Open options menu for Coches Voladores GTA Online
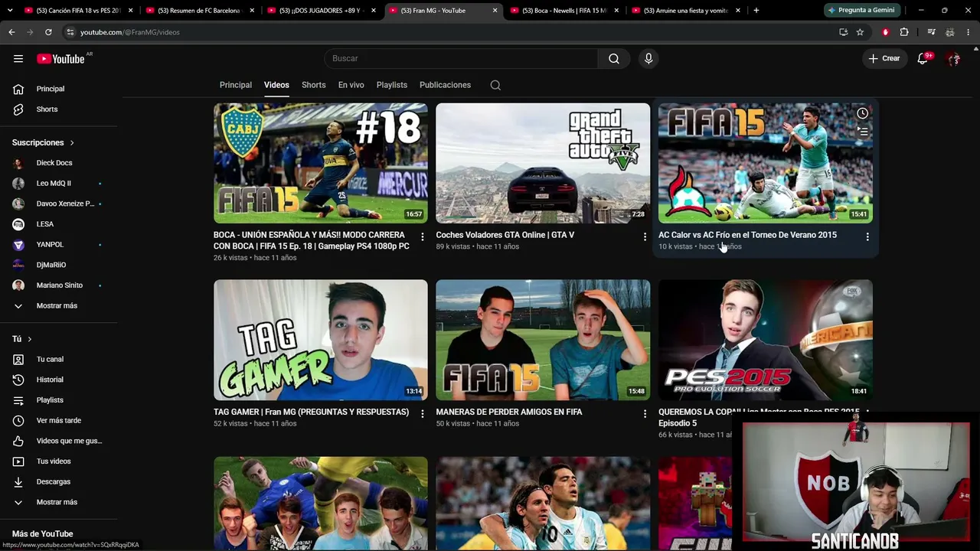The height and width of the screenshot is (551, 980). coord(645,237)
